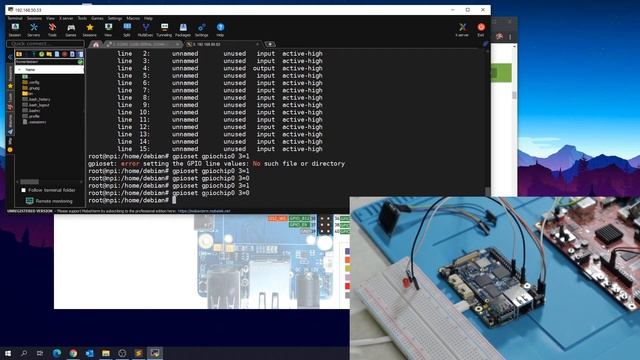Open the Packages toolbar button
The height and width of the screenshot is (360, 640).
pyautogui.click(x=183, y=30)
